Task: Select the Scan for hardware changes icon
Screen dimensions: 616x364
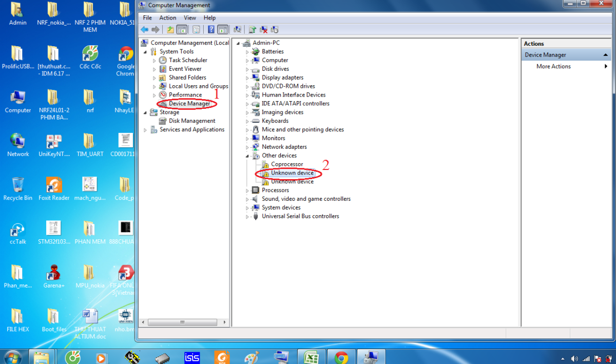Action: pyautogui.click(x=238, y=29)
